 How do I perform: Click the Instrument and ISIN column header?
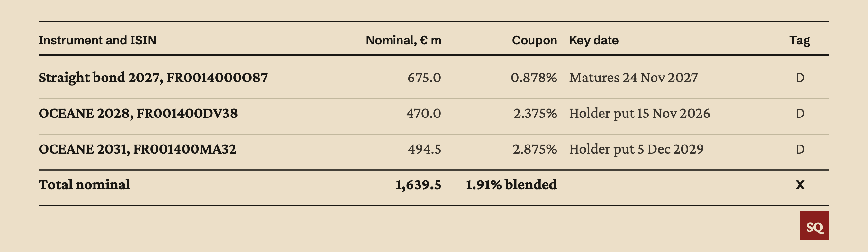pyautogui.click(x=97, y=40)
